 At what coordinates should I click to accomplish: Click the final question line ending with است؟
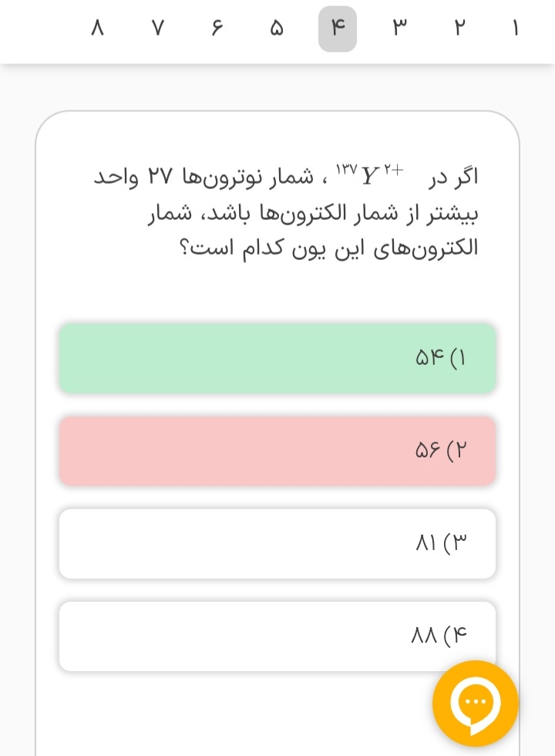[x=334, y=248]
